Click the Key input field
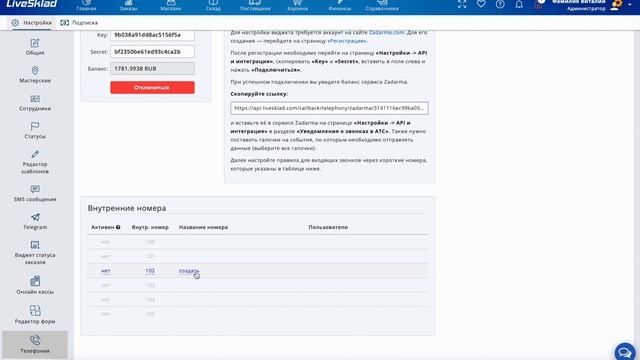 152,35
